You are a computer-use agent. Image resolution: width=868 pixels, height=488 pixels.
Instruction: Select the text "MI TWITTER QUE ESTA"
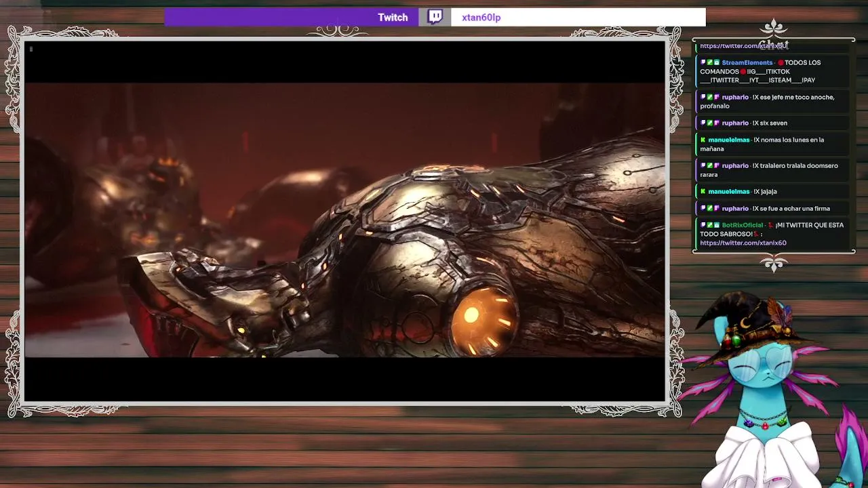[810, 225]
